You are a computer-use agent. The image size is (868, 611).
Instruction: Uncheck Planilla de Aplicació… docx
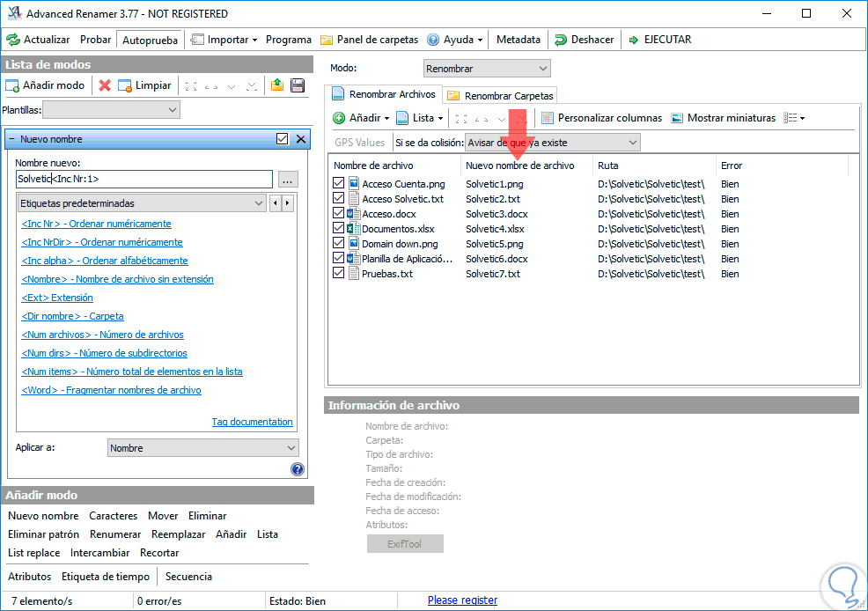pyautogui.click(x=339, y=257)
